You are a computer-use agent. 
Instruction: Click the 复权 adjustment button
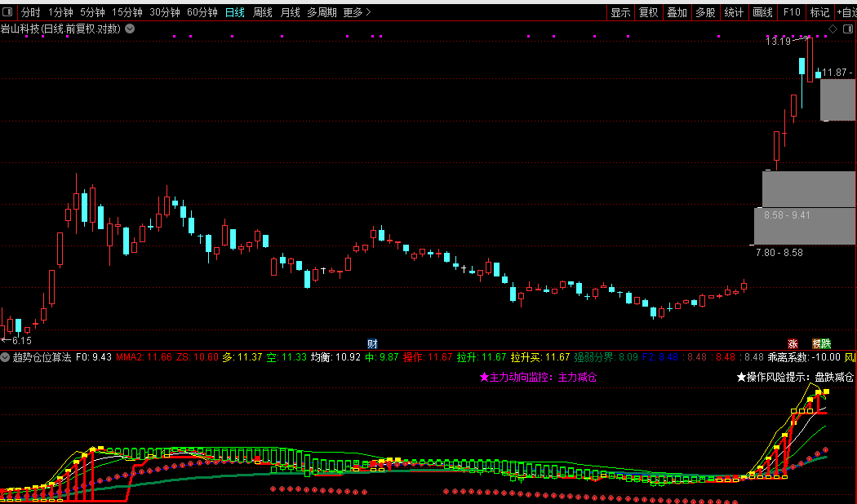click(648, 12)
